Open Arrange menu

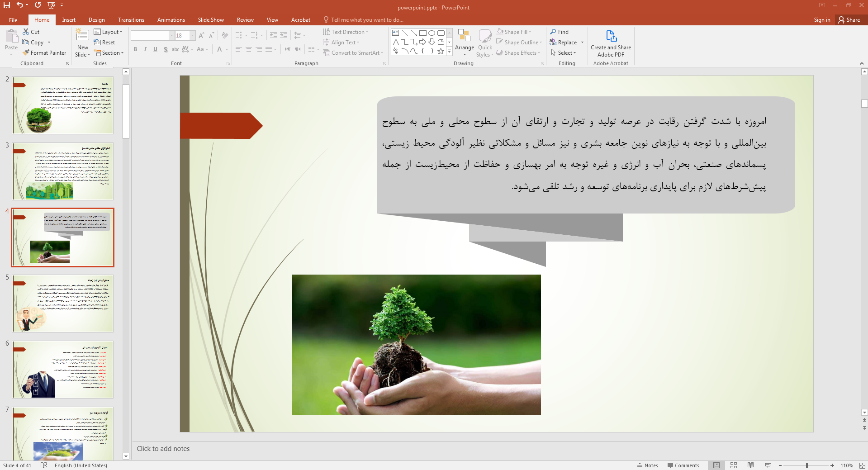[465, 43]
